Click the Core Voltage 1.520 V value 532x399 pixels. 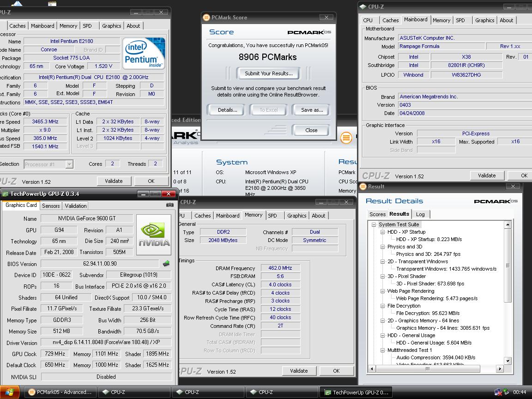(x=103, y=66)
